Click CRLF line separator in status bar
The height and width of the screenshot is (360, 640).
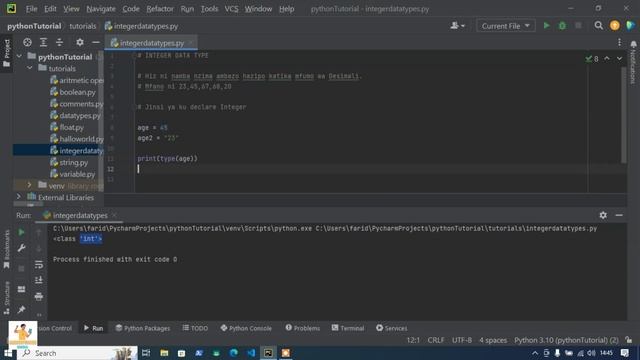(x=436, y=340)
